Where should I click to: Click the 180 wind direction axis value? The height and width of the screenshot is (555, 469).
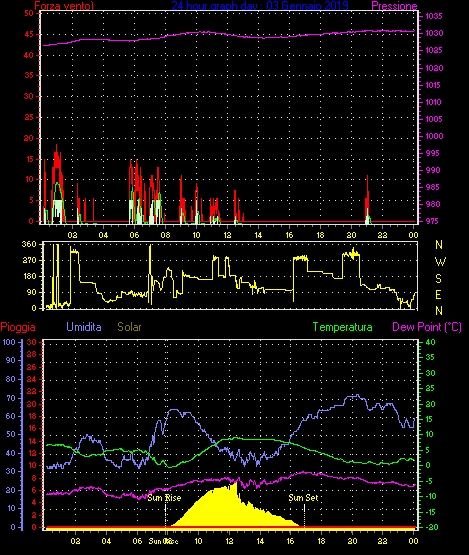29,276
